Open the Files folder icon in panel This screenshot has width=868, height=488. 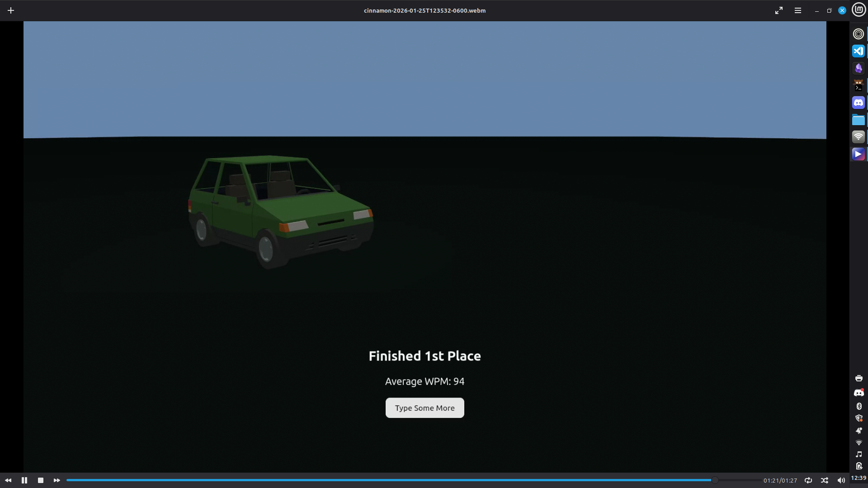tap(859, 120)
